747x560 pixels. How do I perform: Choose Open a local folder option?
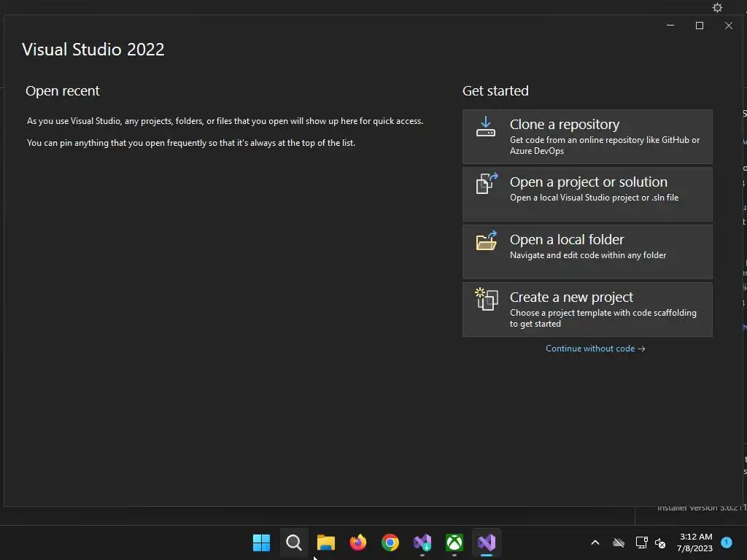(587, 252)
